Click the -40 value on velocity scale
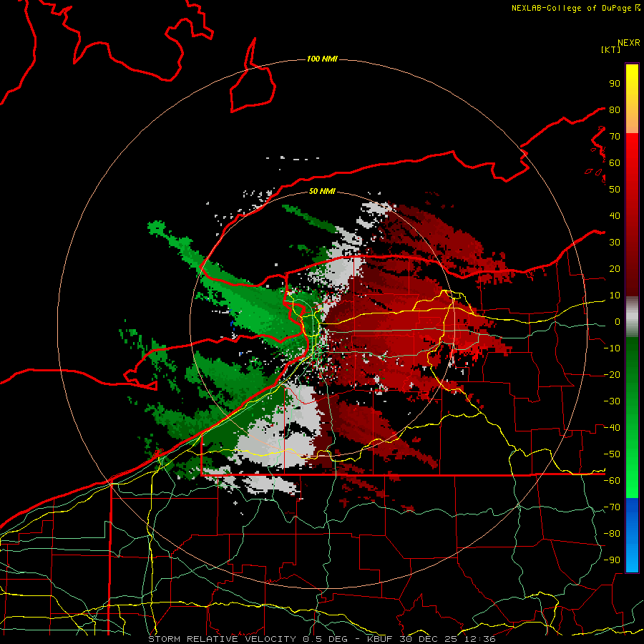This screenshot has height=644, width=644. (612, 428)
